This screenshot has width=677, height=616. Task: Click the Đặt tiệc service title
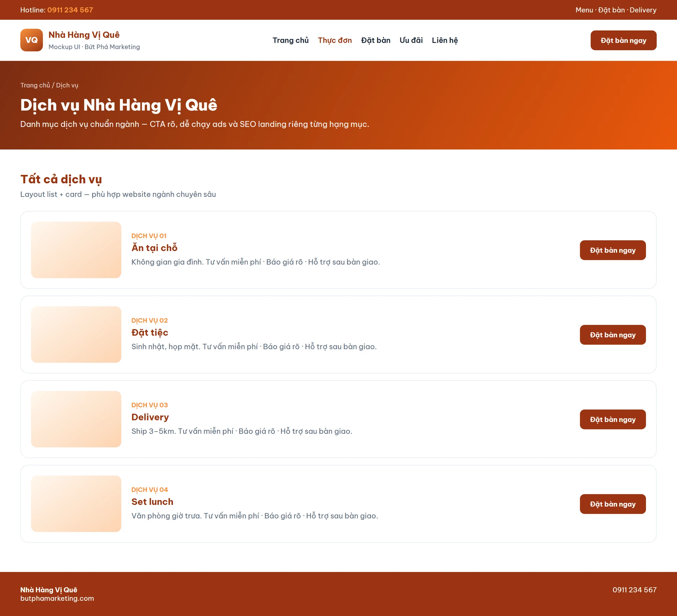pyautogui.click(x=150, y=333)
